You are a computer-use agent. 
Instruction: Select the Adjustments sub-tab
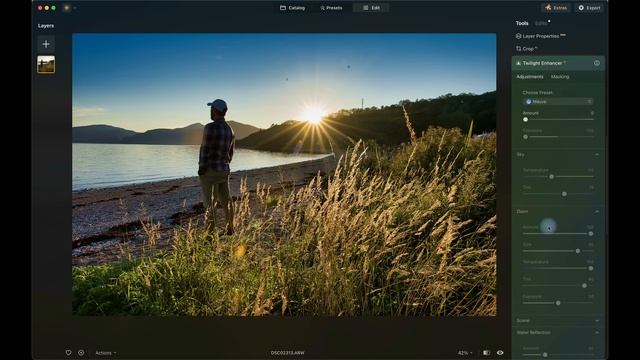530,77
